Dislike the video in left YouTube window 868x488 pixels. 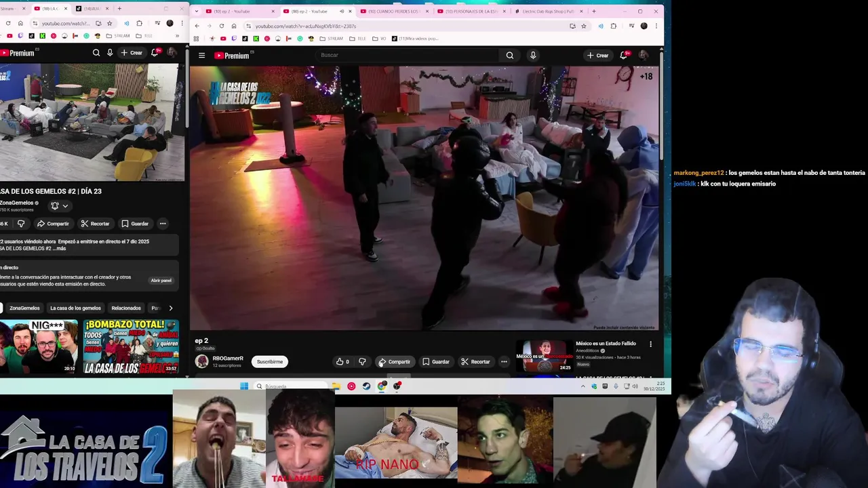[x=21, y=224]
